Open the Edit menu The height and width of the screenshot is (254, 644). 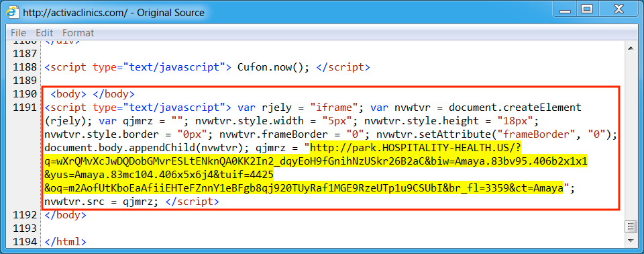click(44, 32)
